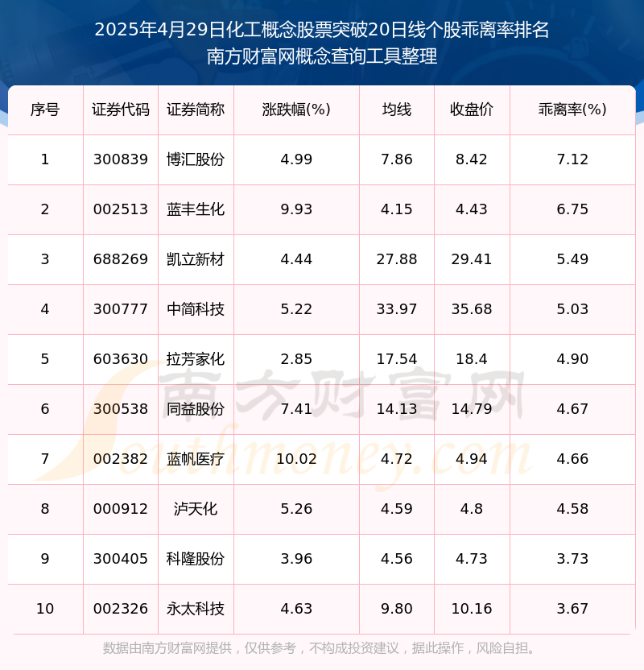Click 乖离率 value 5.03
644x670 pixels.
572,309
